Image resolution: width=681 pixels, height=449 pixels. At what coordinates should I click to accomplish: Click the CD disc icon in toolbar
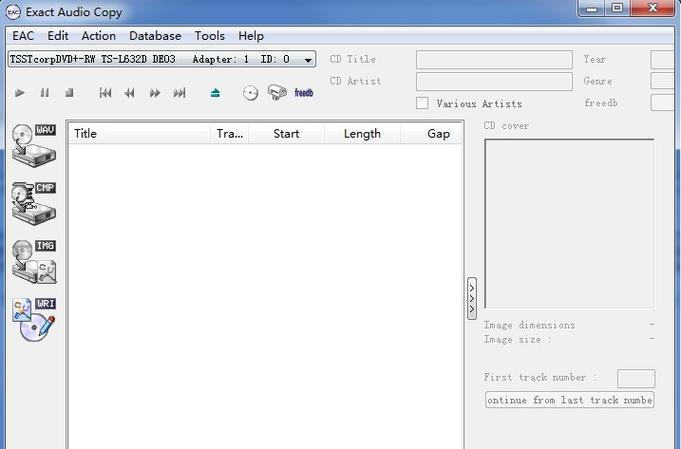point(250,93)
